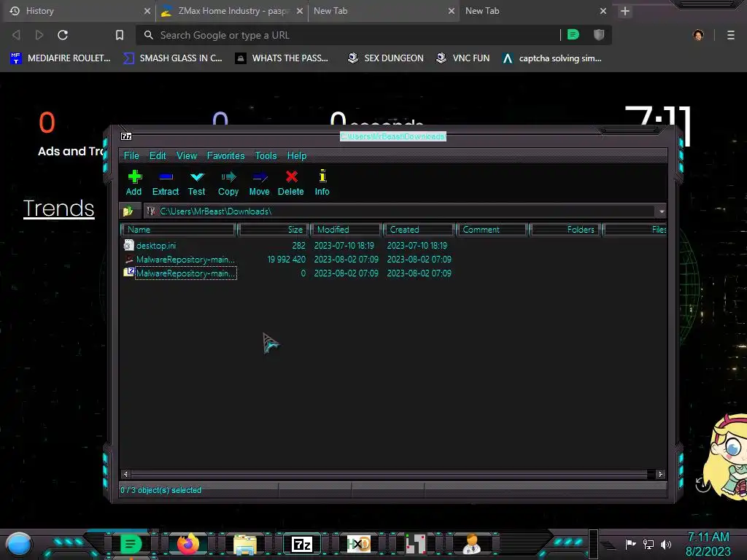Image resolution: width=747 pixels, height=560 pixels.
Task: Open the browser profile avatar
Action: click(x=698, y=35)
